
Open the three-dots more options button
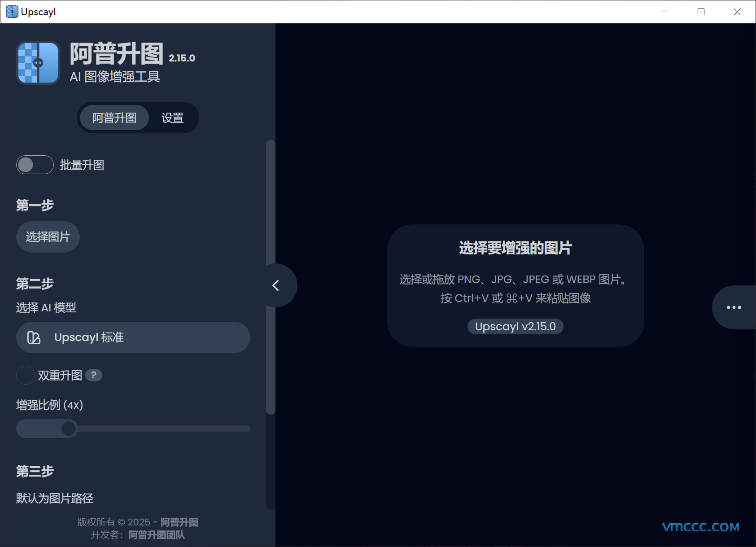click(x=734, y=307)
